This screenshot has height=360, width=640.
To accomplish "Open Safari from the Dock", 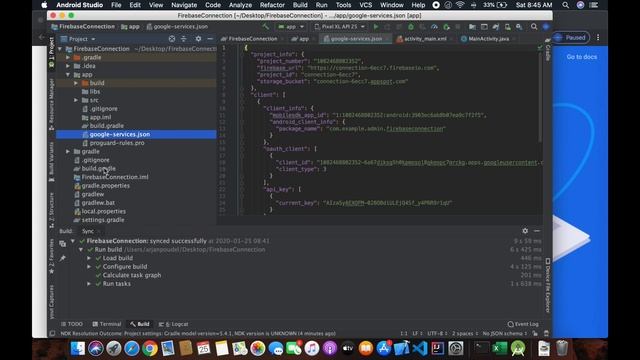I will tap(131, 348).
